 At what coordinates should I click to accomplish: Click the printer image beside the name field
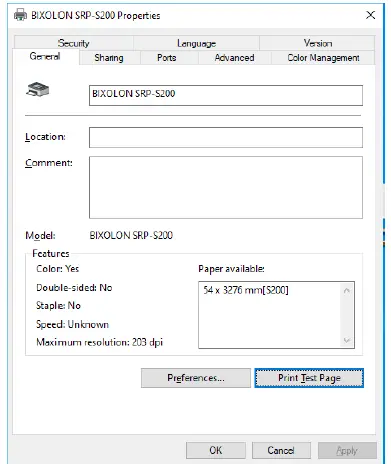(x=38, y=89)
